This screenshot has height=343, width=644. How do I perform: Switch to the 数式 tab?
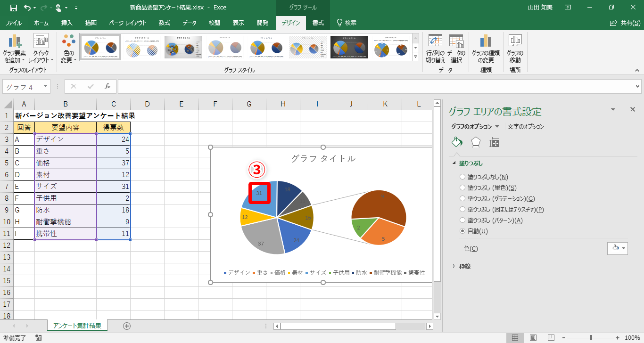coord(165,23)
